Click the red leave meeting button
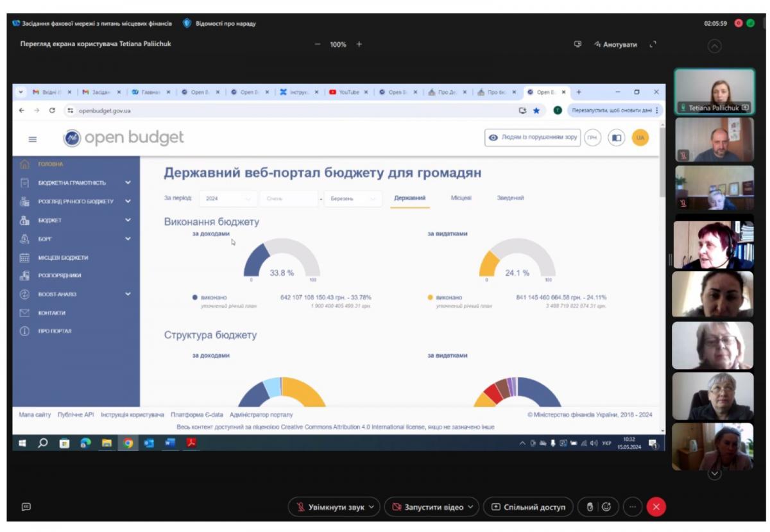770x532 pixels. [656, 507]
